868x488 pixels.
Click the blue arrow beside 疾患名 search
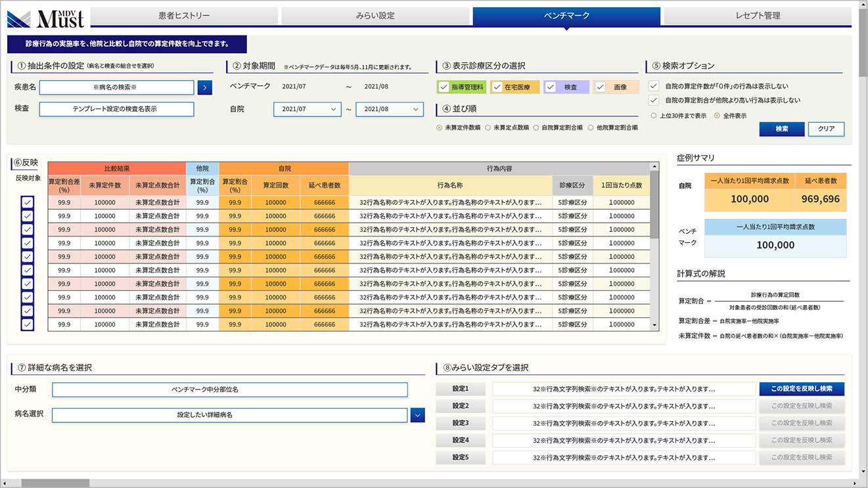click(x=204, y=87)
